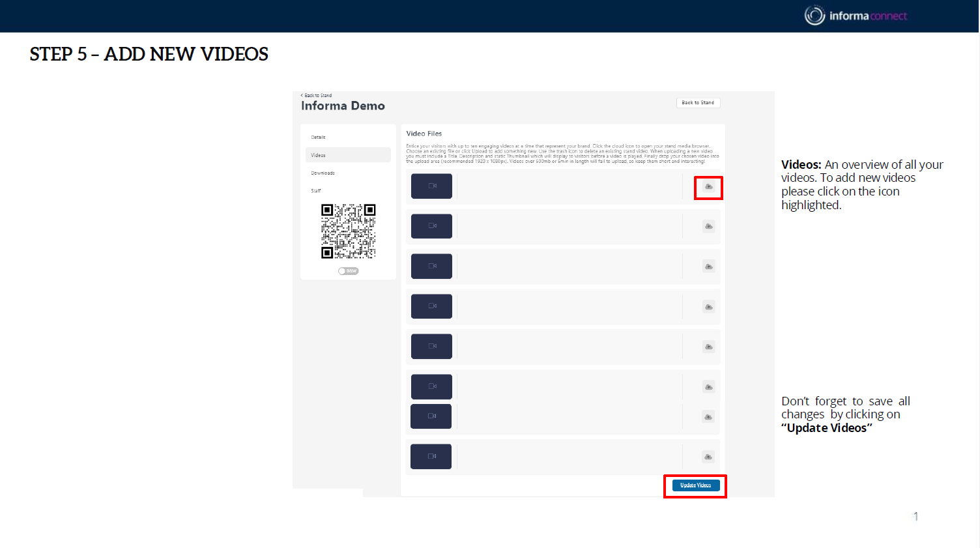980x548 pixels.
Task: Click the sixth video row's cloud upload icon
Action: (708, 387)
